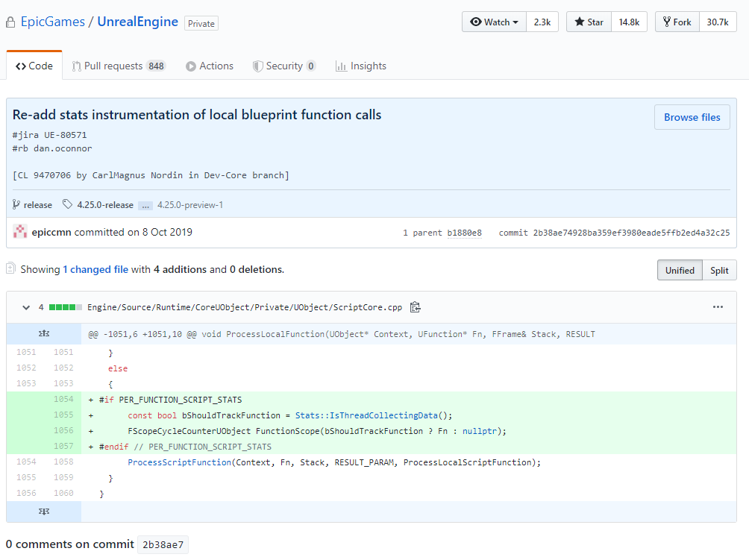Screen dimensions: 749x560
Task: Click the hunk header @@ -1051,6 +1051,10 @@
Action: pos(342,334)
